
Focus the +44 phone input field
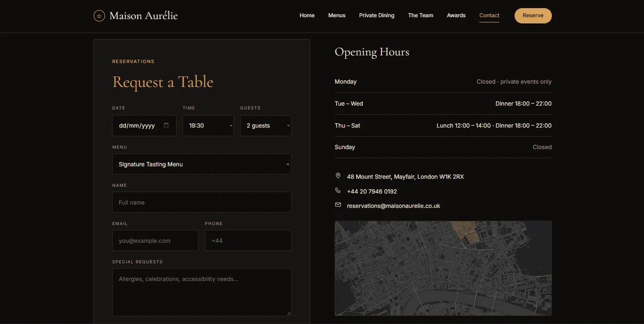(x=248, y=240)
